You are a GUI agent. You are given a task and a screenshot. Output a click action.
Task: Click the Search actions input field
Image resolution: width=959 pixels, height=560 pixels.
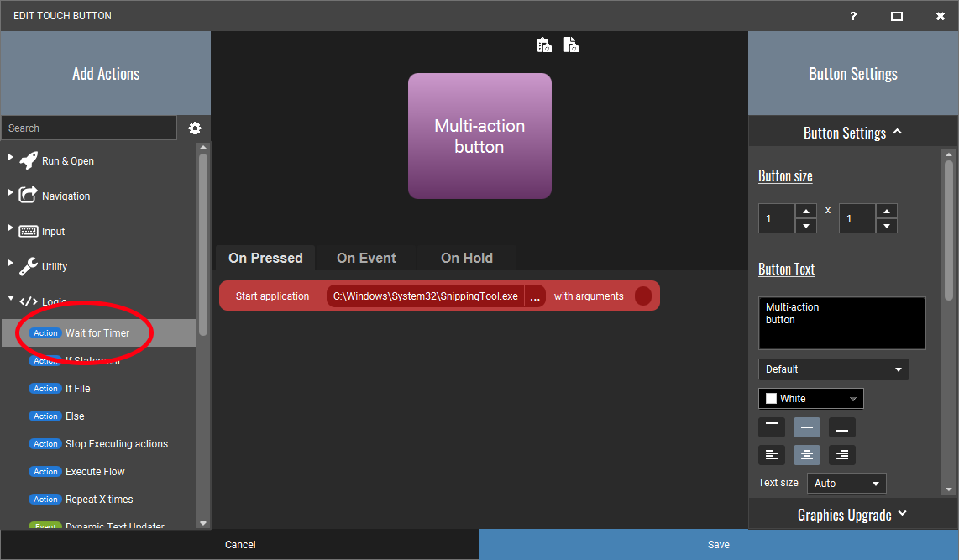click(x=89, y=128)
